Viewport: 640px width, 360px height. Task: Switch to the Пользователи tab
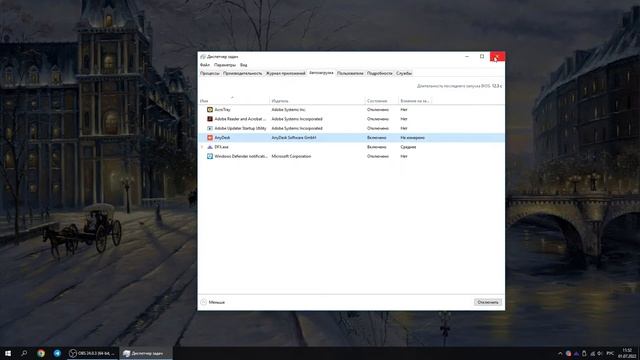coord(350,73)
